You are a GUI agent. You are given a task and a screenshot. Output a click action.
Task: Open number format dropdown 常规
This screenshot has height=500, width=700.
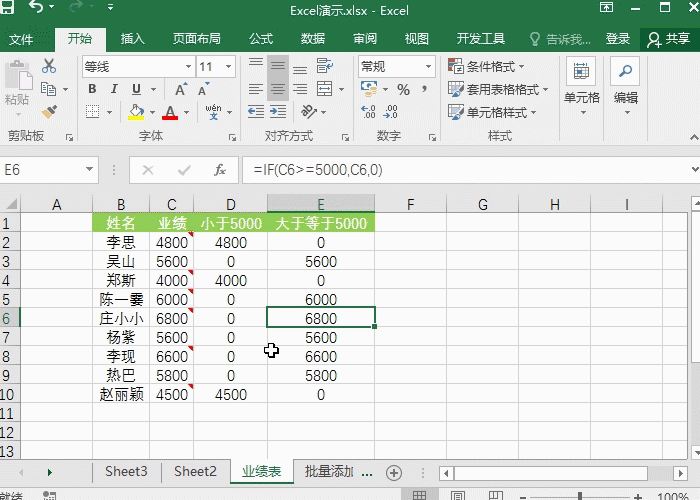point(429,67)
